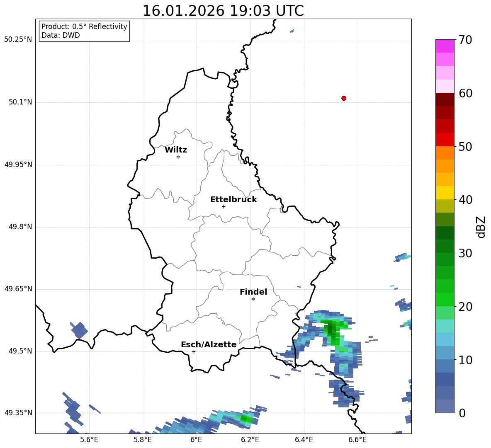The image size is (491, 448).
Task: Click the dark maroon colorbar segment just below 60
Action: 445,99
